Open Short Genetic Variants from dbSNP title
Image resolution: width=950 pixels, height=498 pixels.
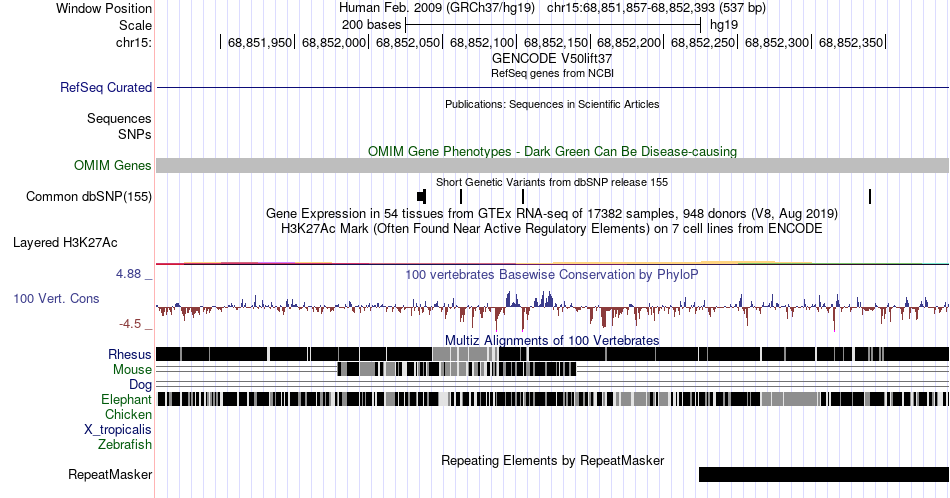pos(552,182)
